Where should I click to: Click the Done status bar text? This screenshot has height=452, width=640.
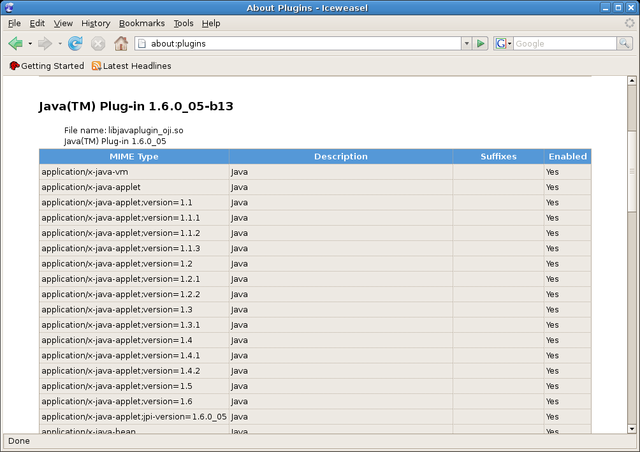19,441
